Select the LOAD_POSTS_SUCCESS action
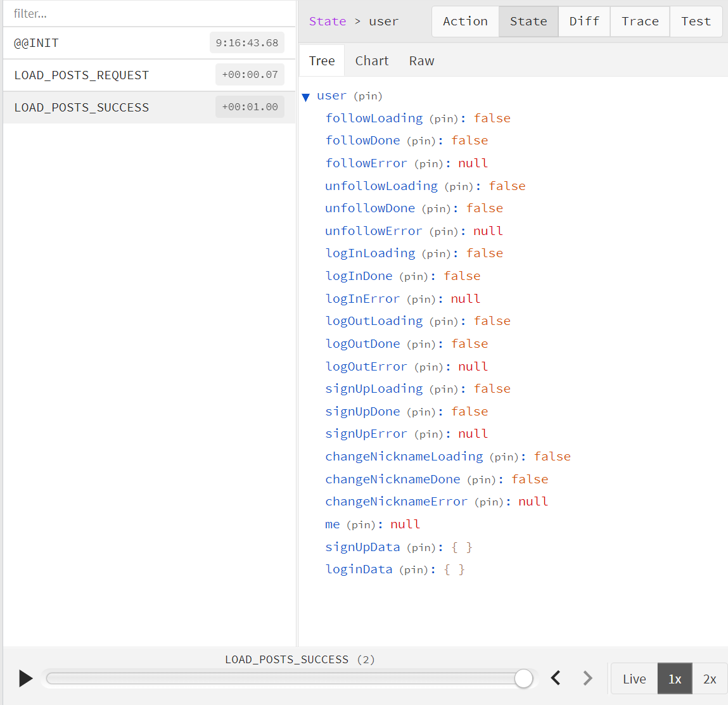The height and width of the screenshot is (705, 728). point(148,107)
